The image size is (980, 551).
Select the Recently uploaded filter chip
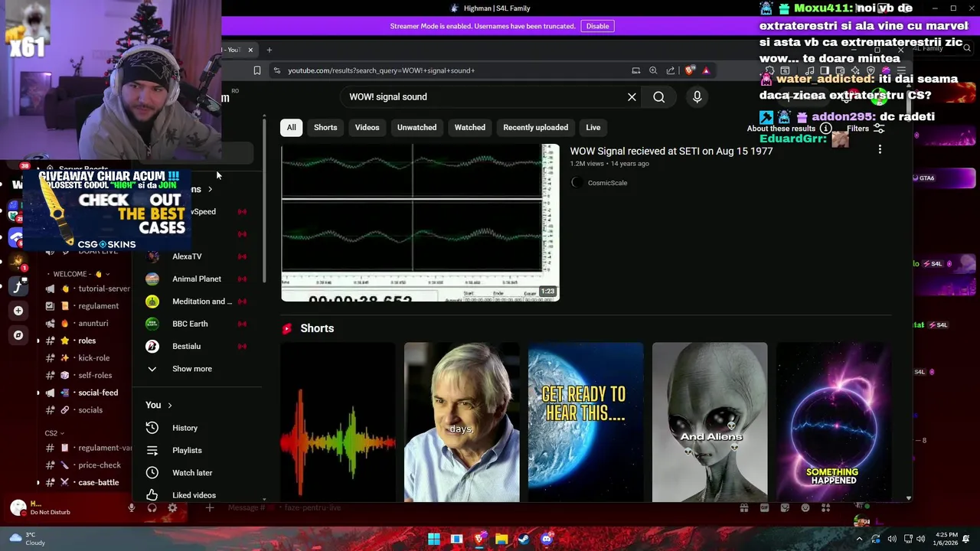click(x=535, y=128)
